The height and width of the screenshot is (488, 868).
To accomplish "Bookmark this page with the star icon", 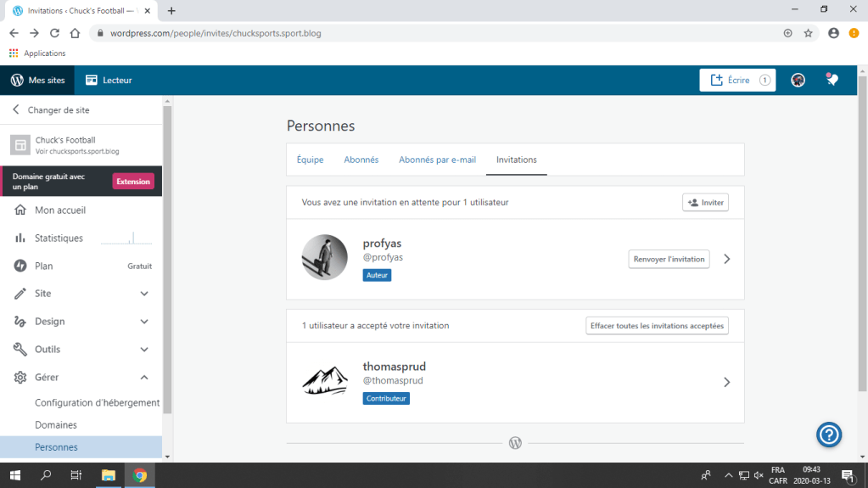I will click(808, 33).
